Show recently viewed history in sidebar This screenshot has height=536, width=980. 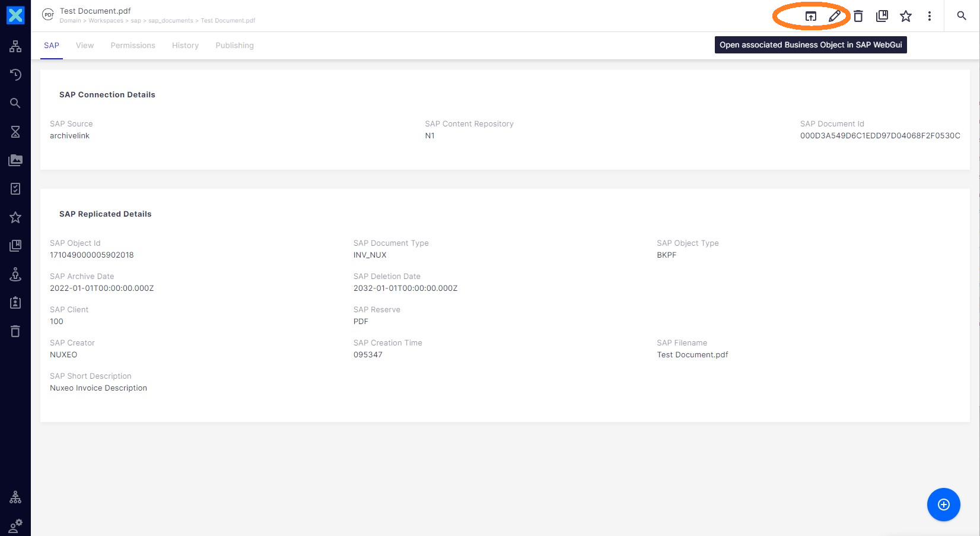coord(15,75)
